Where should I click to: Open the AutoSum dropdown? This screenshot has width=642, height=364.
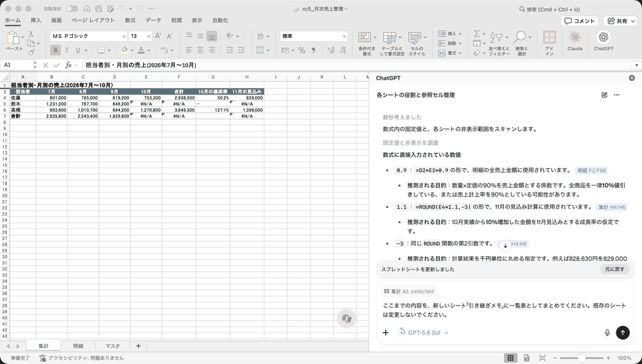click(484, 33)
